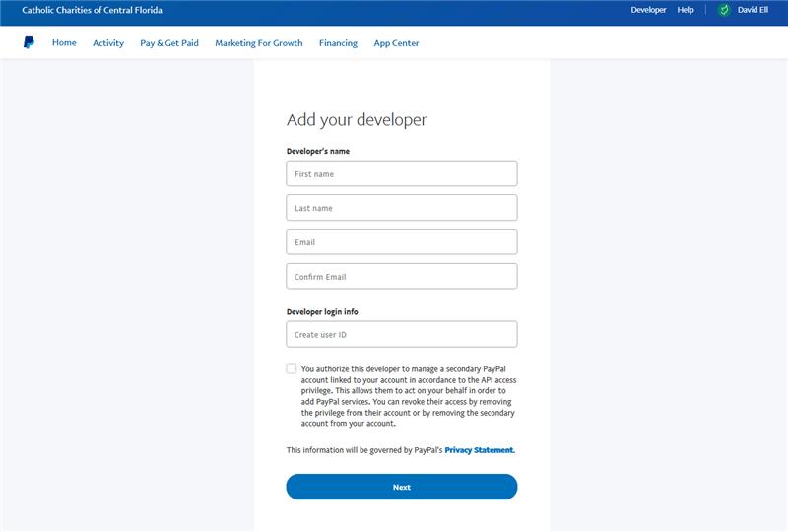Click the PayPal logo icon
The image size is (788, 532).
pos(29,43)
